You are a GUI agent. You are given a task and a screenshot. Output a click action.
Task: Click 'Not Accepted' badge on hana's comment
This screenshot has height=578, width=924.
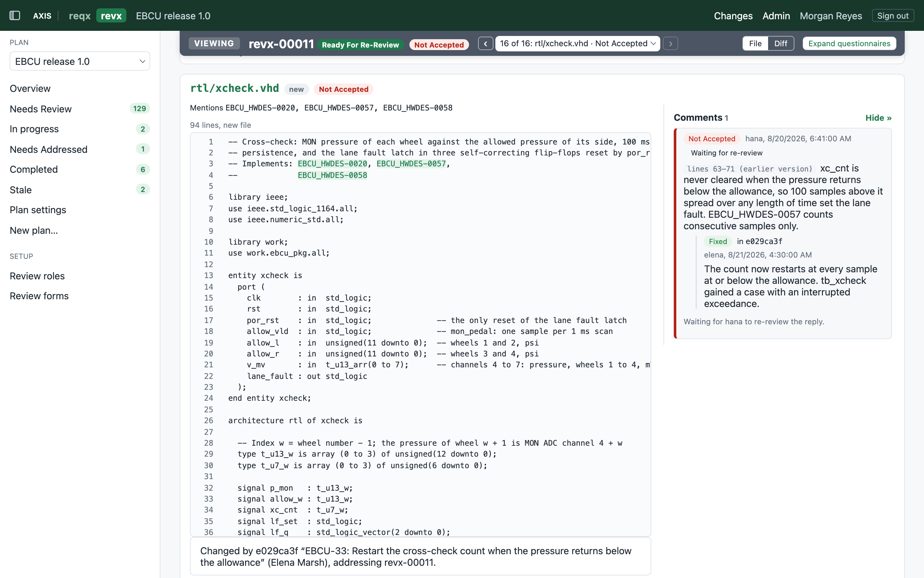click(x=712, y=139)
